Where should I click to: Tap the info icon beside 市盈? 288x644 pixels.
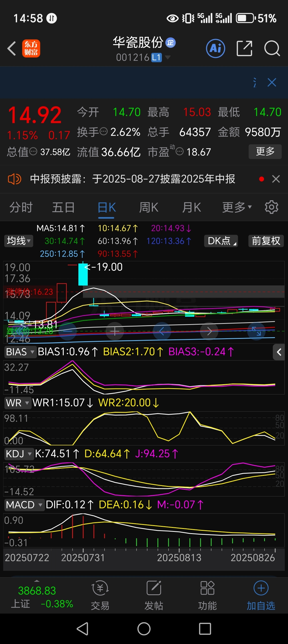click(180, 152)
